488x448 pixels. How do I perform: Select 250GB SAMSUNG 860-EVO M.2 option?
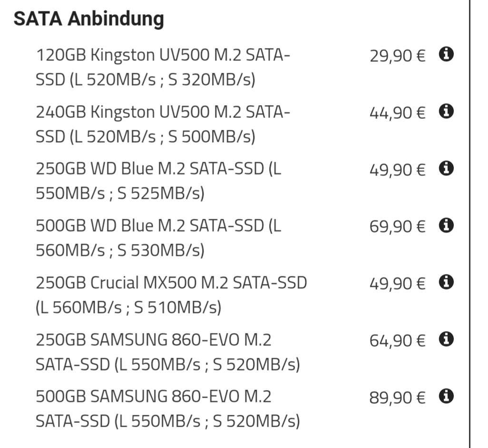168,352
